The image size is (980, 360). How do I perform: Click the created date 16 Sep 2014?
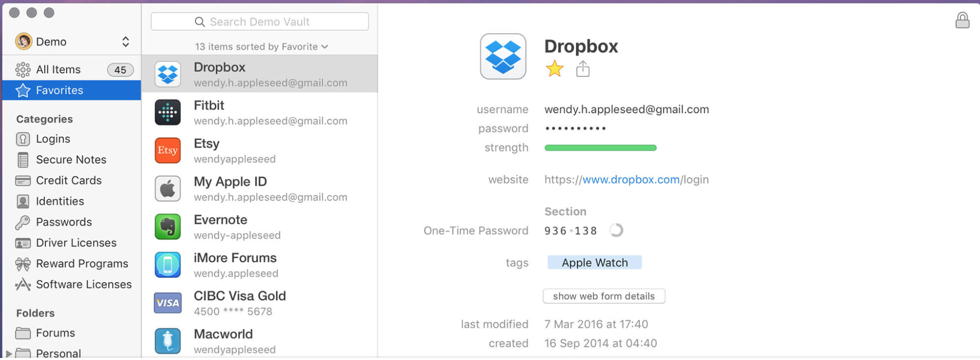pos(600,343)
